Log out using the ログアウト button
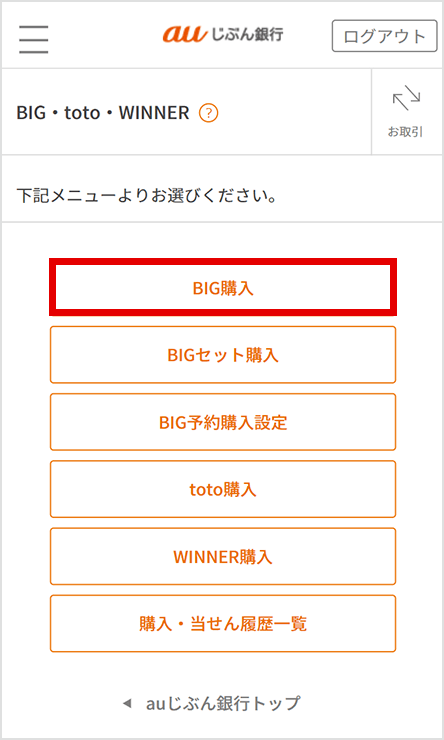The height and width of the screenshot is (740, 444). point(385,36)
